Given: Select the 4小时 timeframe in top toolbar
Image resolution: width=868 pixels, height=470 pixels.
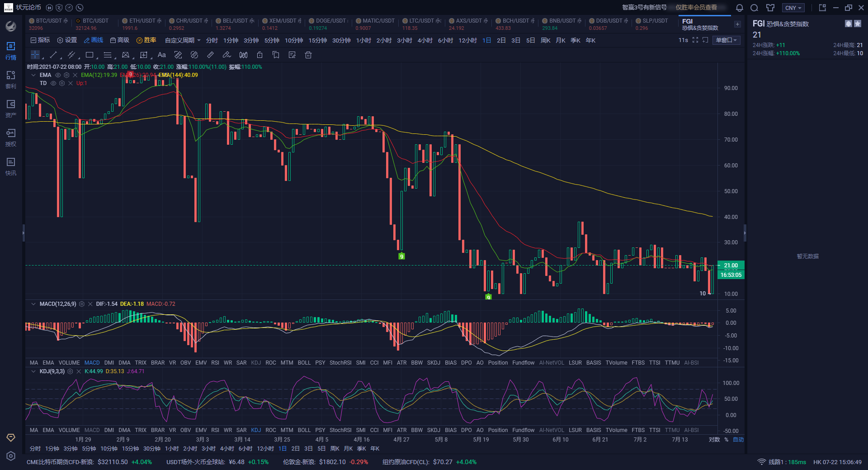Looking at the screenshot, I should pos(425,40).
